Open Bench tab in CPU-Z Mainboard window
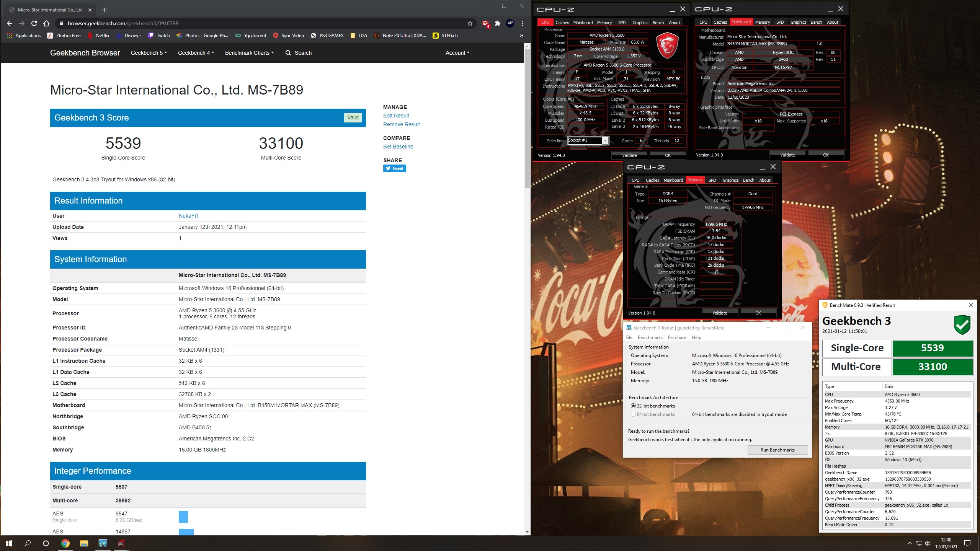This screenshot has height=551, width=980. point(816,22)
